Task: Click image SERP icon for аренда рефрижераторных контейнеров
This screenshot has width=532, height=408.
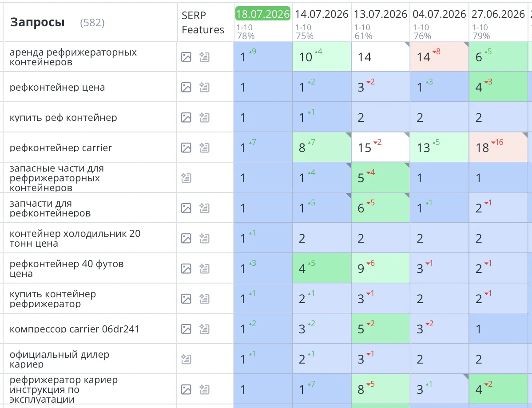Action: tap(186, 57)
